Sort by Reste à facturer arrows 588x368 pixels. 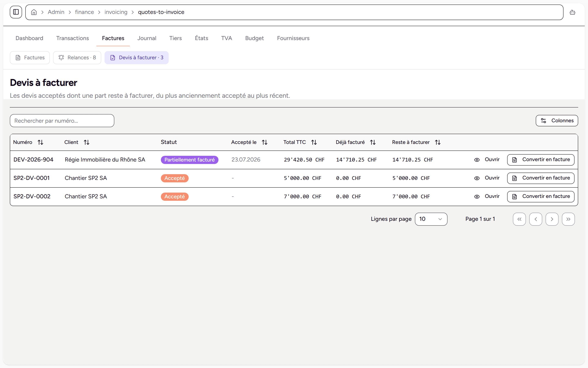point(438,142)
